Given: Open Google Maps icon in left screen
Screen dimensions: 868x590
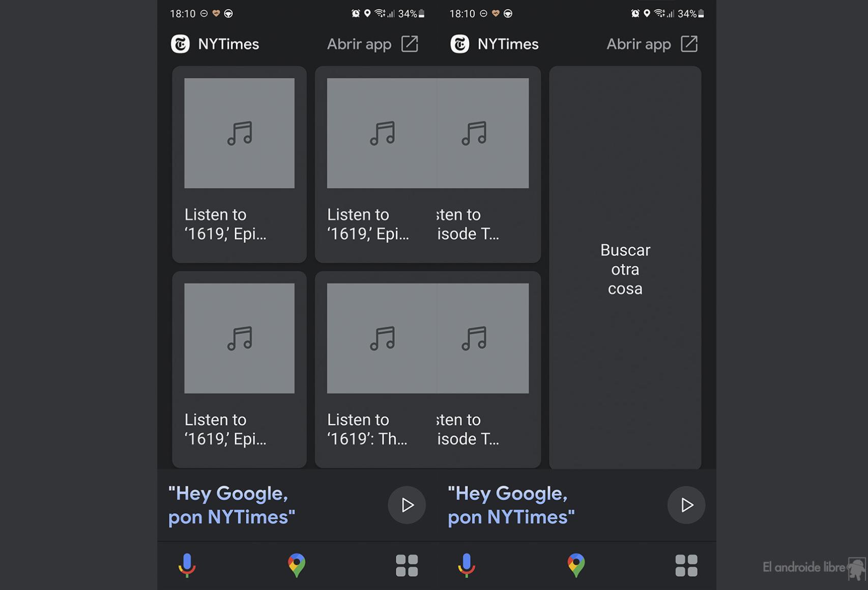Looking at the screenshot, I should tap(297, 565).
